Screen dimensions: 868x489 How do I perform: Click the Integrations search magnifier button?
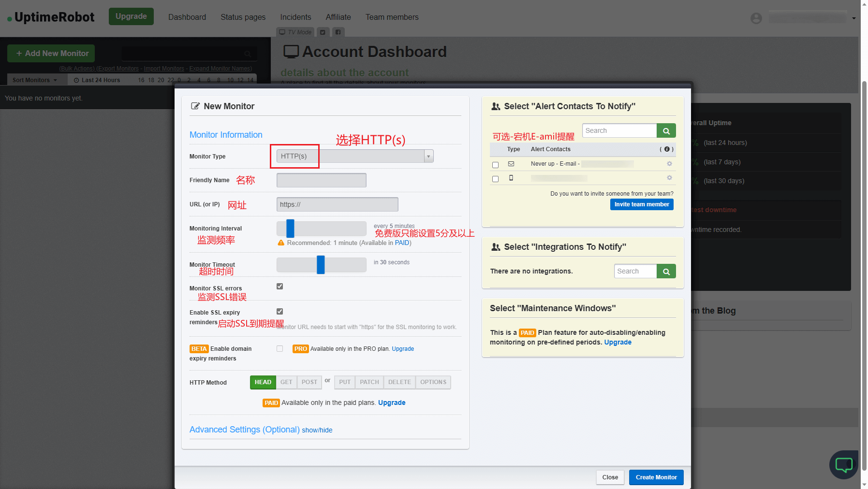pyautogui.click(x=666, y=272)
